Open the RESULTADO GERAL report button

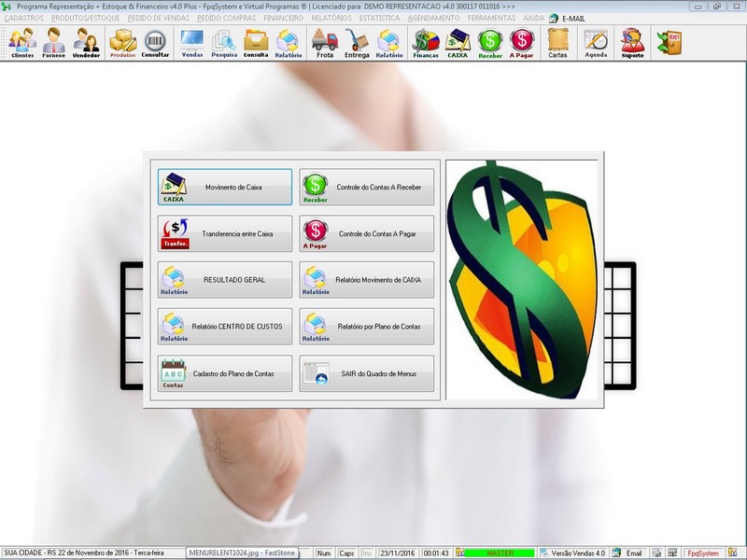tap(225, 280)
